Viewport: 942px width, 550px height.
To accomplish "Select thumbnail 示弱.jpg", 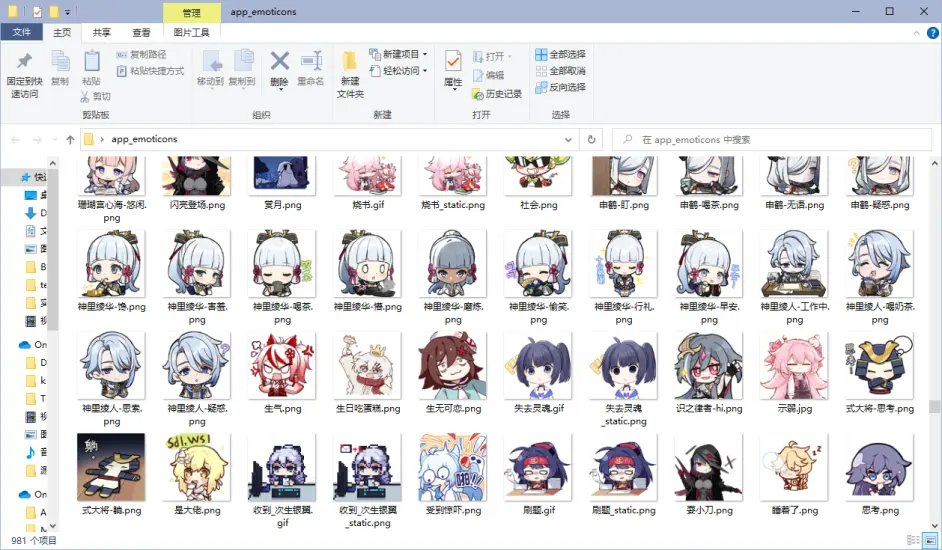I will [794, 366].
